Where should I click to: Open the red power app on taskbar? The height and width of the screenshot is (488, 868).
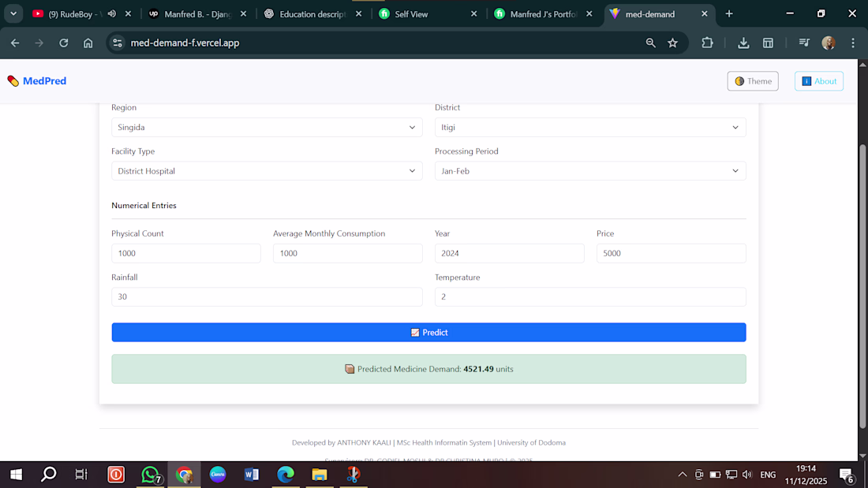(116, 475)
